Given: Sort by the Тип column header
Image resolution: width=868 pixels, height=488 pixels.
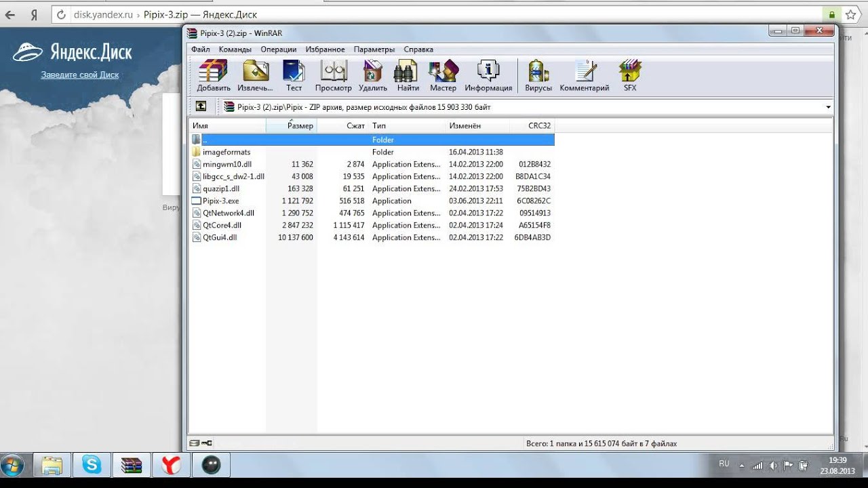Looking at the screenshot, I should click(407, 125).
